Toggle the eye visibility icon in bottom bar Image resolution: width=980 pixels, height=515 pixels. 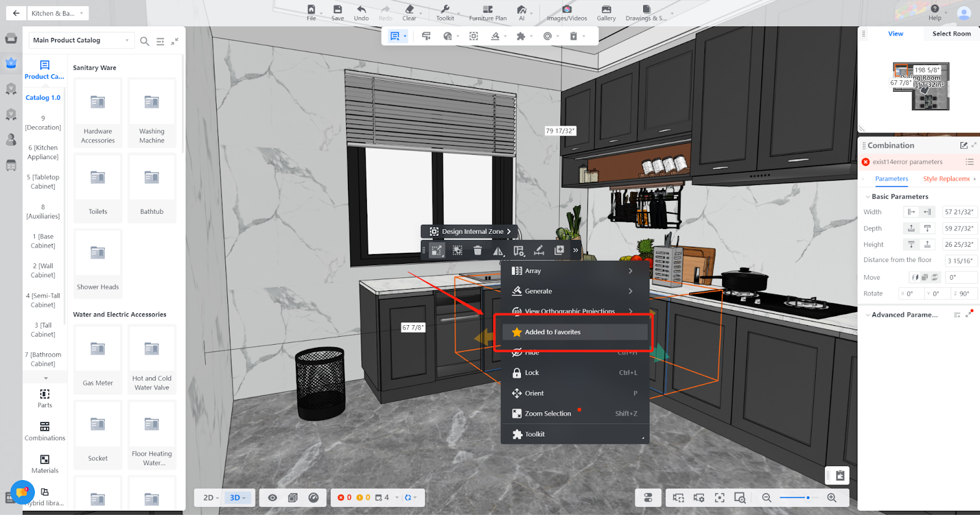(273, 498)
